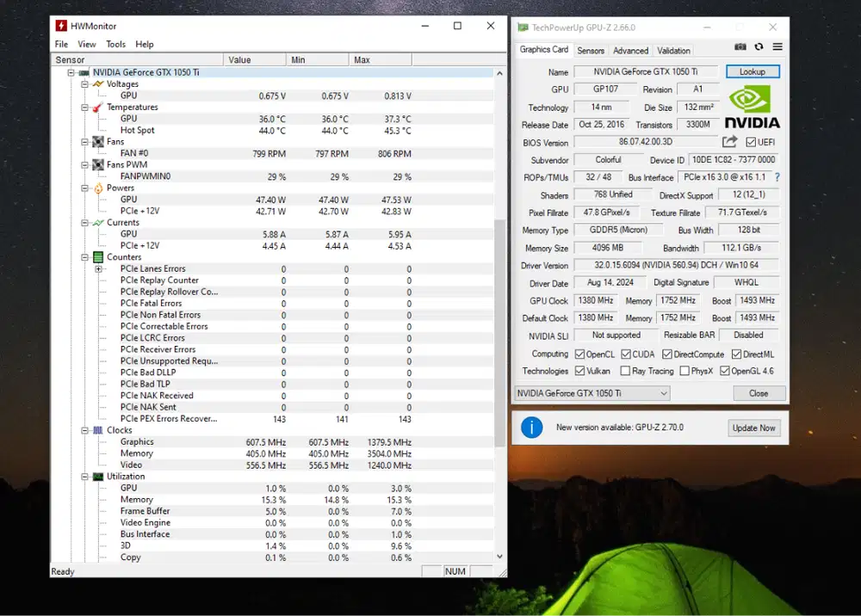
Task: Open the GPU-Z hamburger menu icon
Action: pyautogui.click(x=777, y=47)
